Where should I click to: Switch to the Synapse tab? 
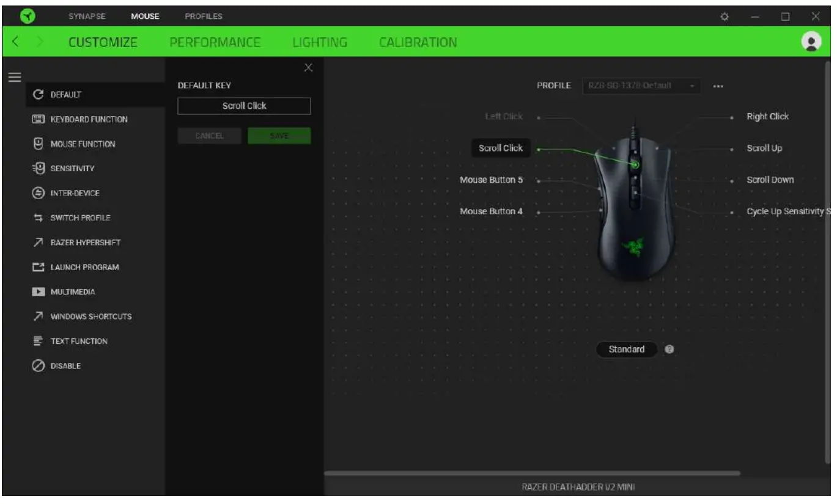pos(86,16)
